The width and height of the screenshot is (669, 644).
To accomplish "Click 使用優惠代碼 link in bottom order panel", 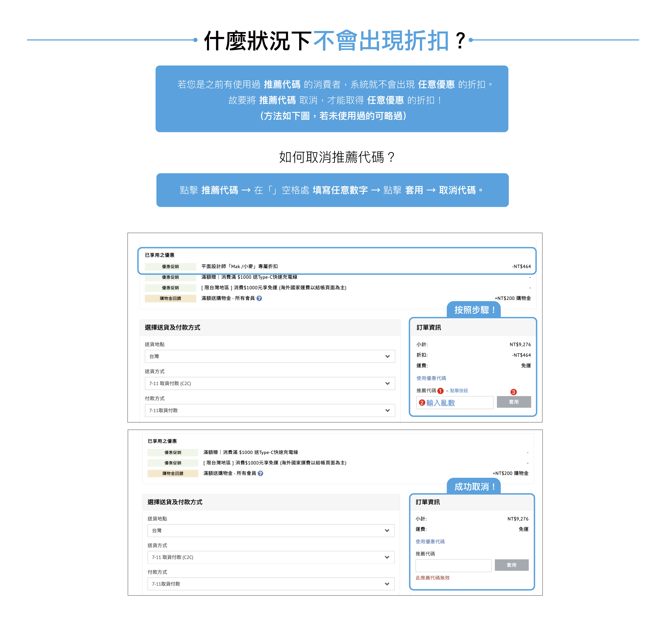I will click(430, 542).
